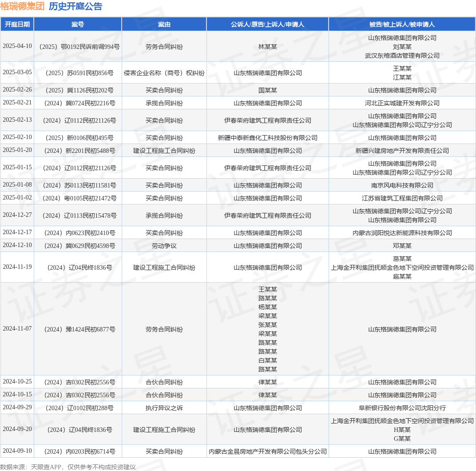476x471 pixels.
Task: Select case (2024)辽0113民初15478号
Action: click(x=79, y=216)
